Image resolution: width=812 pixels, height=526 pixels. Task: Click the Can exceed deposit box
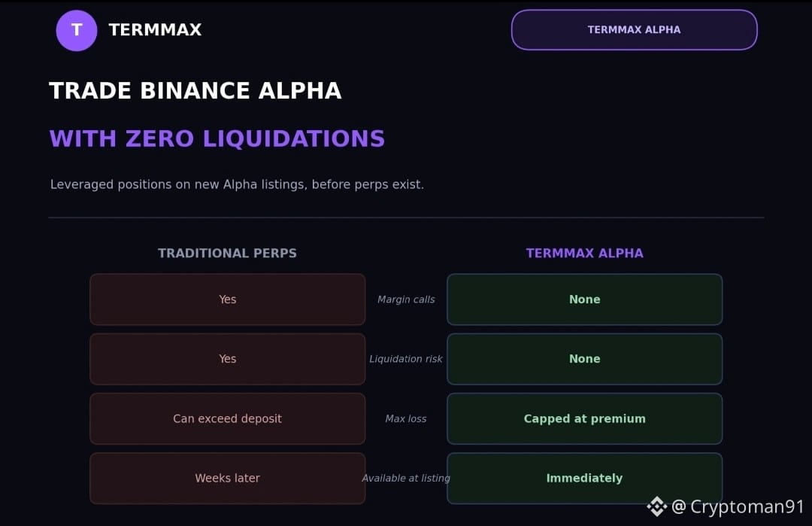pos(227,418)
